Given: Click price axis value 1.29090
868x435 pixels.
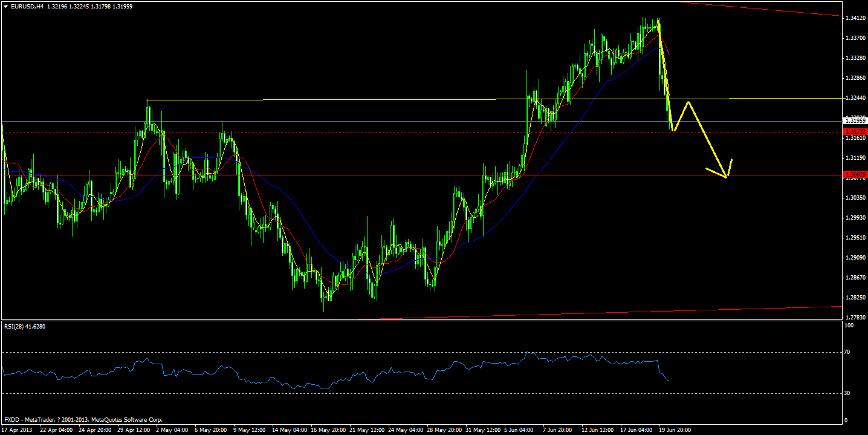Looking at the screenshot, I should [856, 258].
